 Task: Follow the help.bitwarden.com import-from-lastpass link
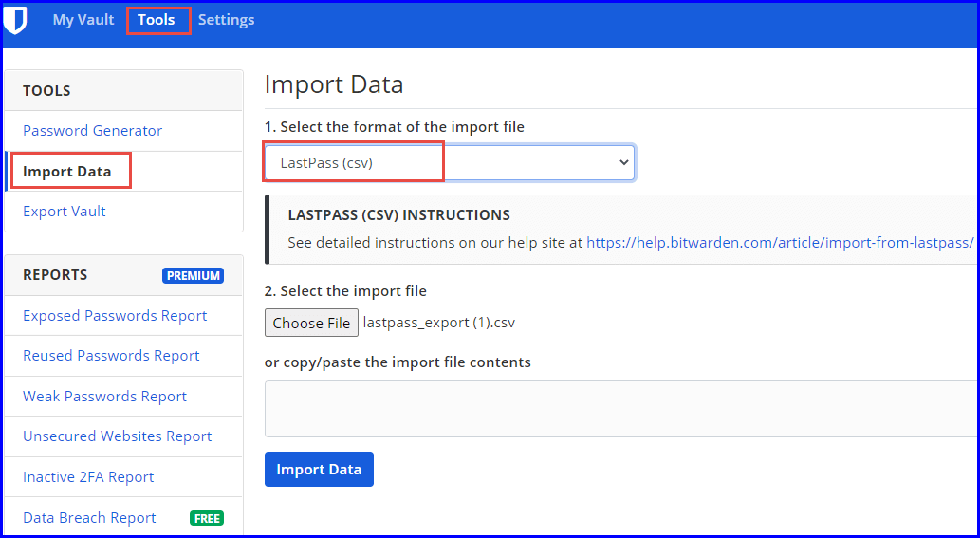click(x=780, y=243)
